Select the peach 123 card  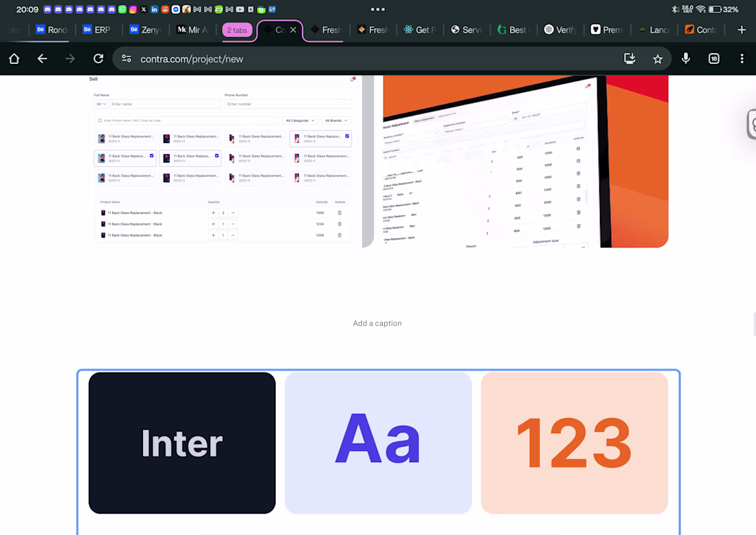575,443
